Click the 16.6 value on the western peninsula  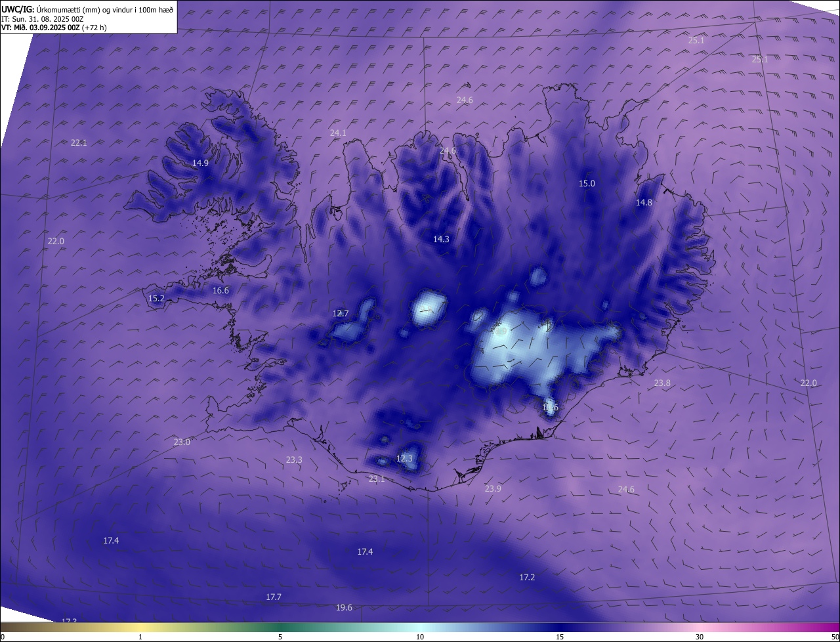pos(220,290)
